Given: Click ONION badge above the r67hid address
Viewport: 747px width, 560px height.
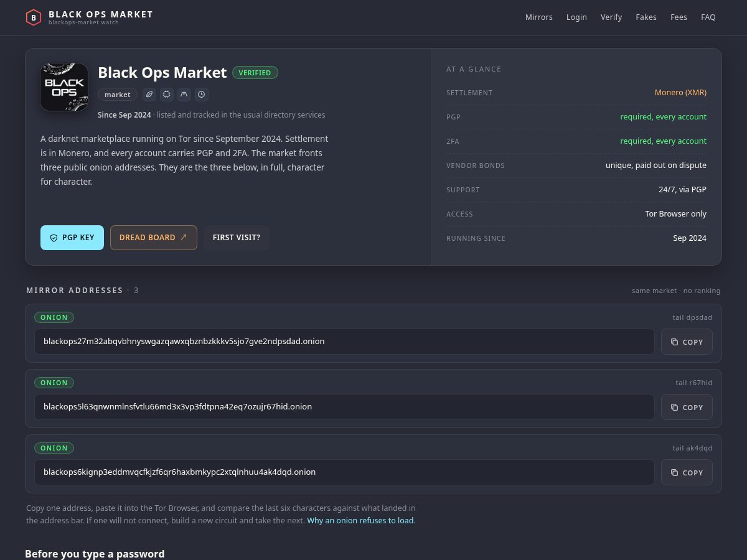Looking at the screenshot, I should (54, 383).
